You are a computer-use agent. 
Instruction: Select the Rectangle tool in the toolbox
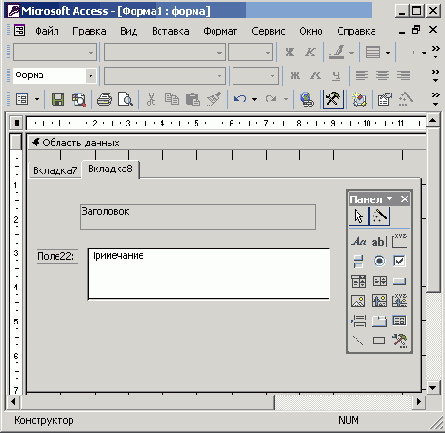pyautogui.click(x=379, y=340)
